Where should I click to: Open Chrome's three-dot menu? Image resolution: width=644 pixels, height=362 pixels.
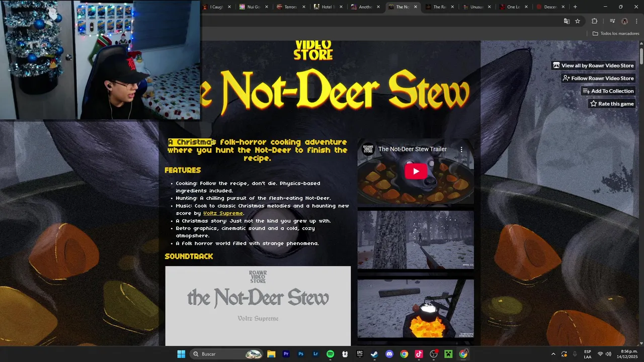[636, 21]
